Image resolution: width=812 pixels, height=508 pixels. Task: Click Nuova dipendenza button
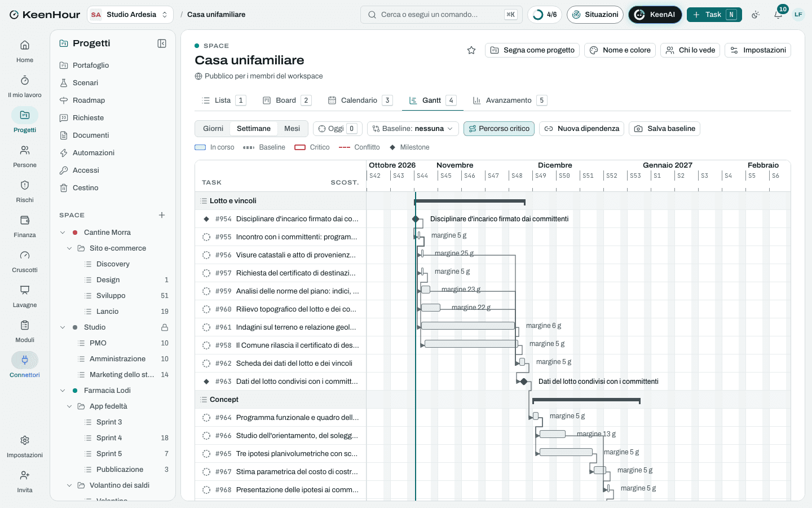(582, 129)
